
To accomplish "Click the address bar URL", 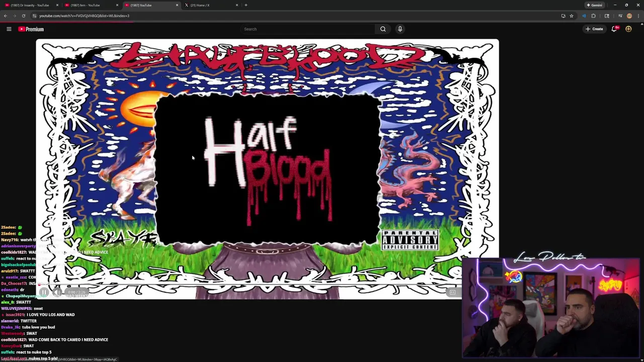I will (84, 16).
